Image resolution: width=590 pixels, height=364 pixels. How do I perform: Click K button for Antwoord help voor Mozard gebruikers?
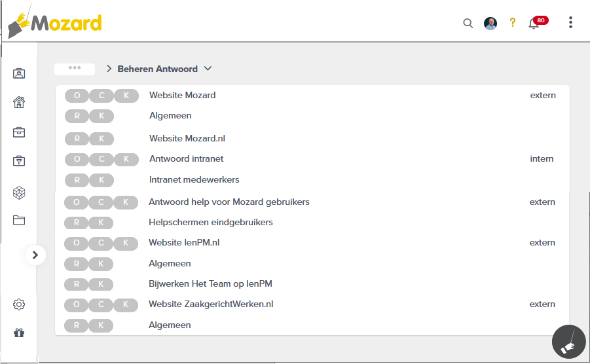pyautogui.click(x=126, y=202)
